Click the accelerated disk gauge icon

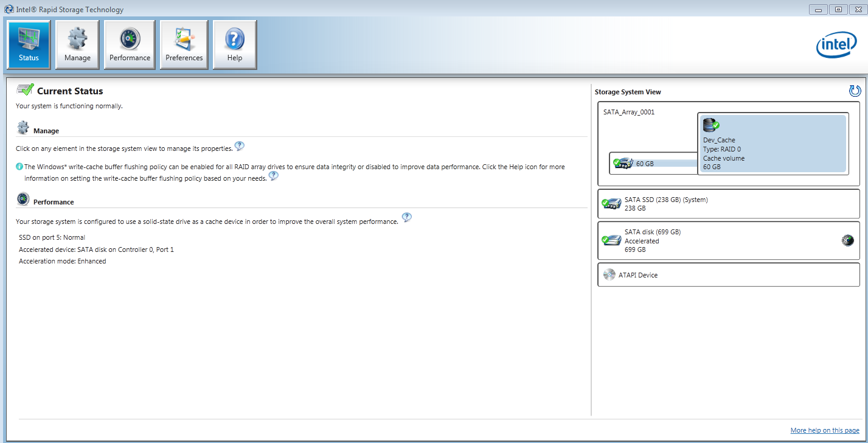pos(847,240)
